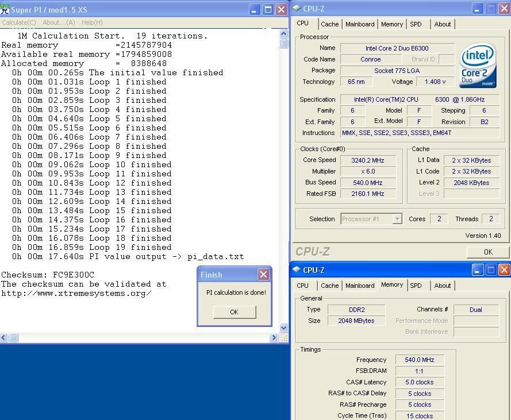The image size is (511, 420).
Task: Click the Core Speed value 3240.2 MHz
Action: 368,160
